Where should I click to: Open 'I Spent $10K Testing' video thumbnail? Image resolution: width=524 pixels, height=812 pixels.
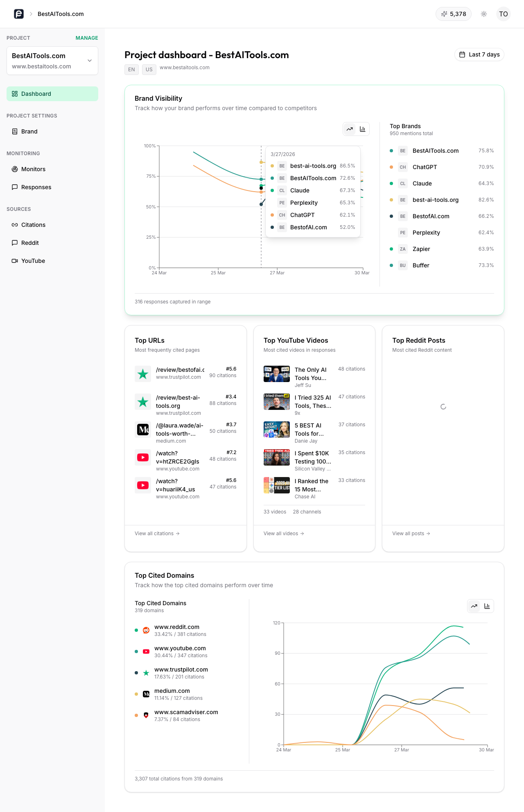pyautogui.click(x=277, y=457)
